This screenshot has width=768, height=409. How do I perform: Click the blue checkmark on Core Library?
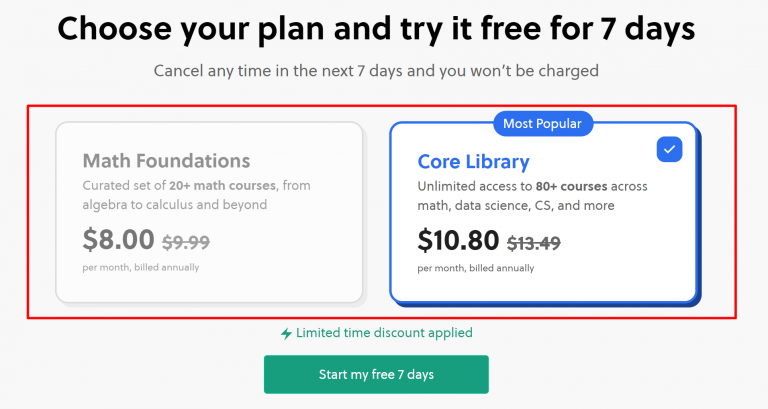(669, 149)
